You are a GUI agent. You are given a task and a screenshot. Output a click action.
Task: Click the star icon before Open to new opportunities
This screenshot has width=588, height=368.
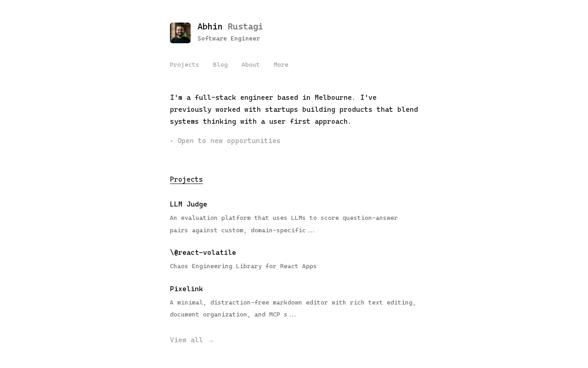click(x=172, y=141)
